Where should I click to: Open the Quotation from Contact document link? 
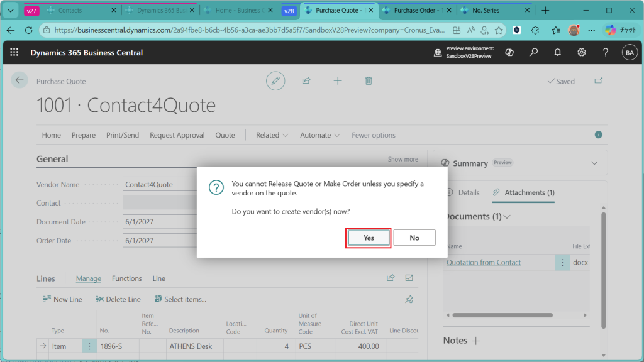tap(483, 263)
